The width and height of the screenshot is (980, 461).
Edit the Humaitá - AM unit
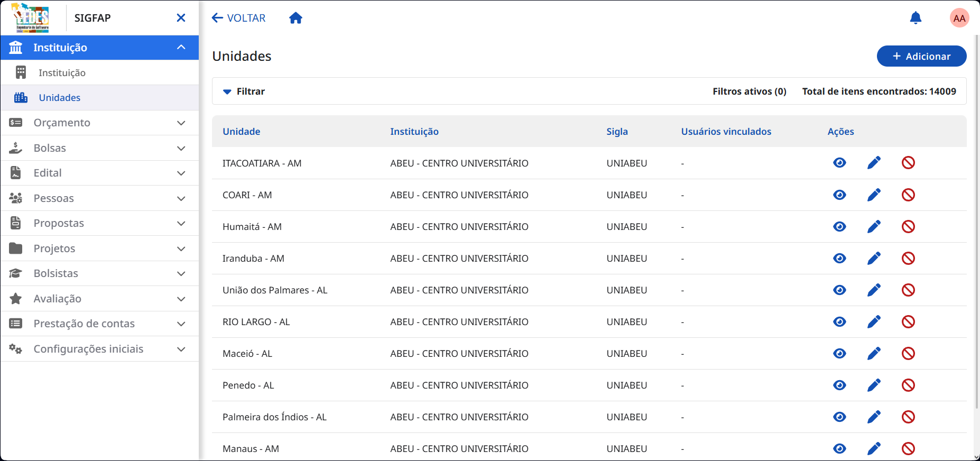click(874, 226)
